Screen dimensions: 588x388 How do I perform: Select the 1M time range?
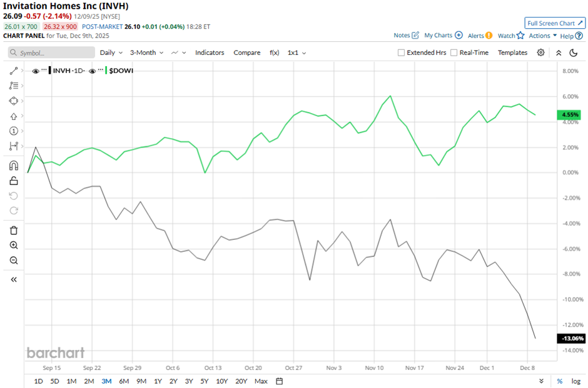(x=71, y=381)
